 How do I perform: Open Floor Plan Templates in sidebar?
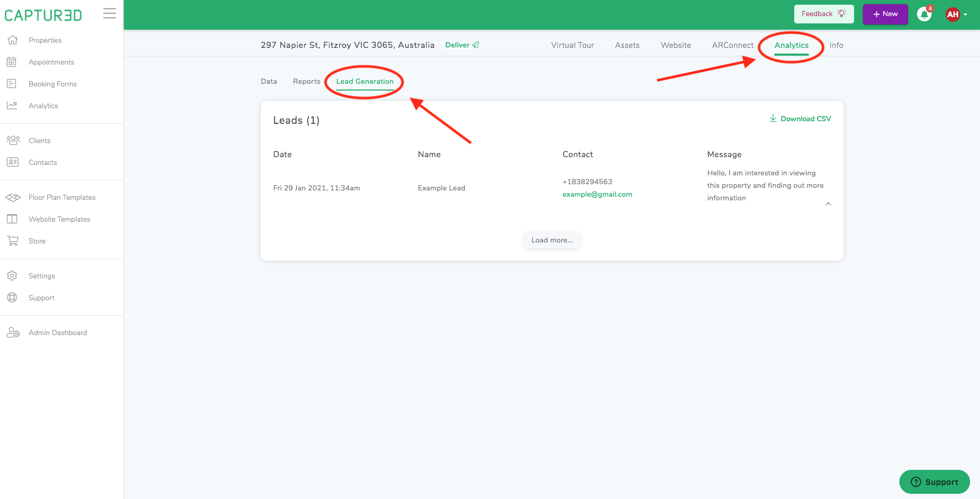coord(61,197)
